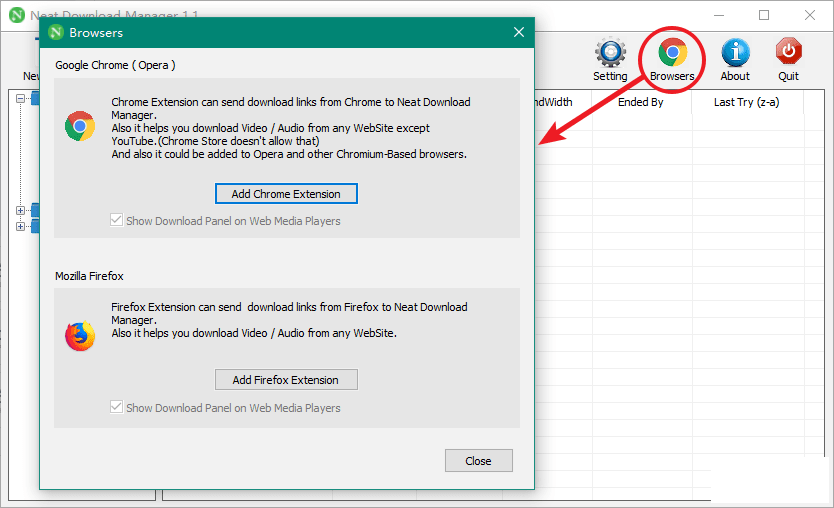This screenshot has width=834, height=508.
Task: Open the About info icon
Action: pos(735,53)
